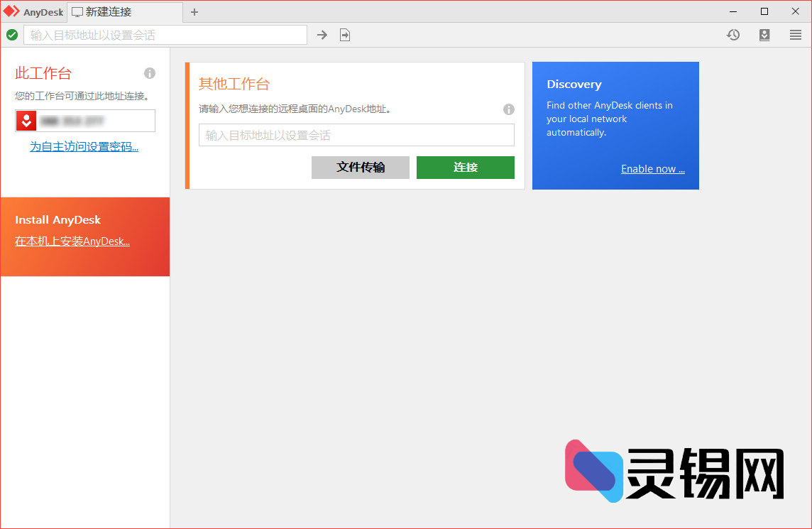The height and width of the screenshot is (529, 812).
Task: Start file transfer via the document-arrow icon
Action: (345, 34)
